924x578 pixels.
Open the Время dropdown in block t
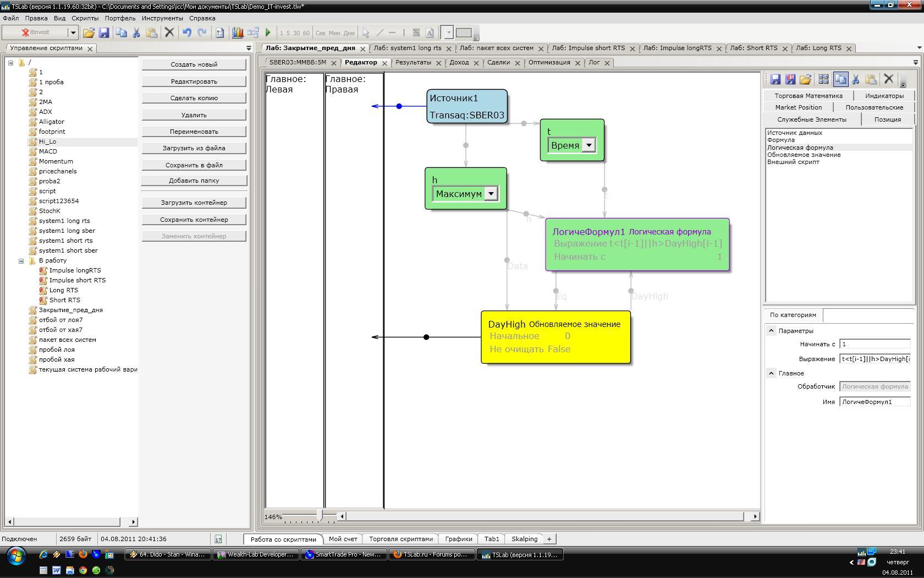click(x=588, y=145)
